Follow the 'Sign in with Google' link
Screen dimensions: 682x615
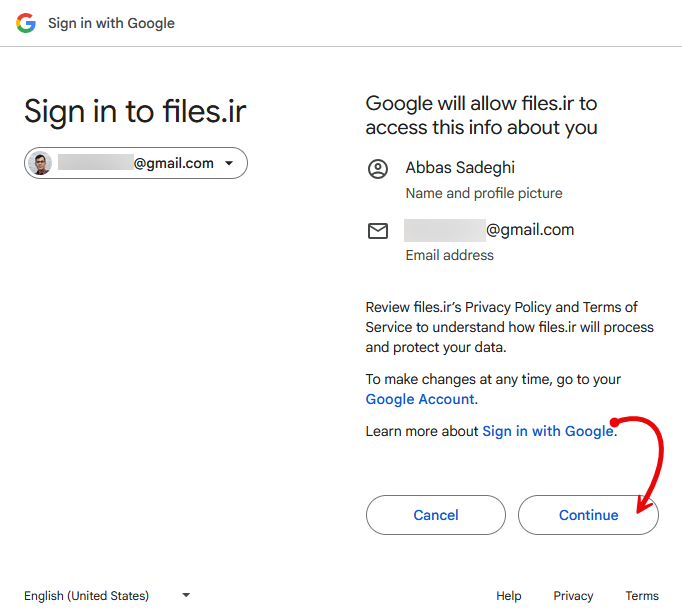(x=547, y=431)
